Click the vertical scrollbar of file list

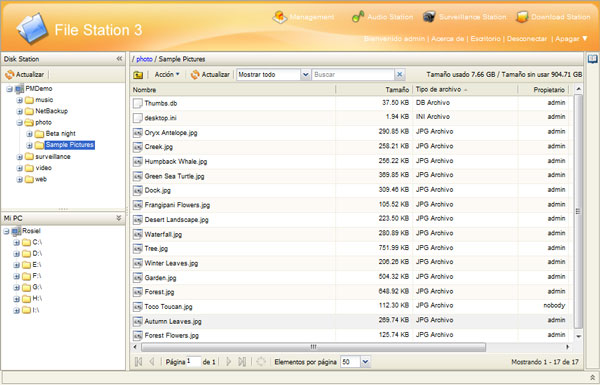tap(578, 211)
